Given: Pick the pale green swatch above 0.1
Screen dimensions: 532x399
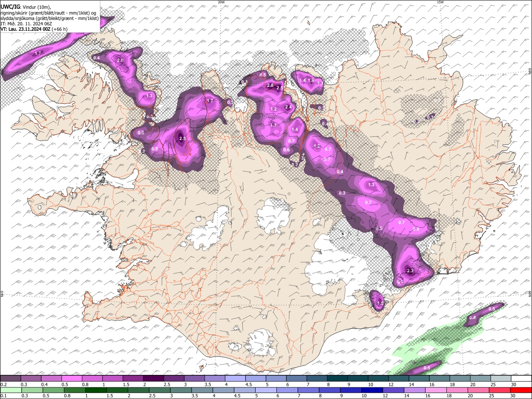Looking at the screenshot, I should [x=10, y=390].
